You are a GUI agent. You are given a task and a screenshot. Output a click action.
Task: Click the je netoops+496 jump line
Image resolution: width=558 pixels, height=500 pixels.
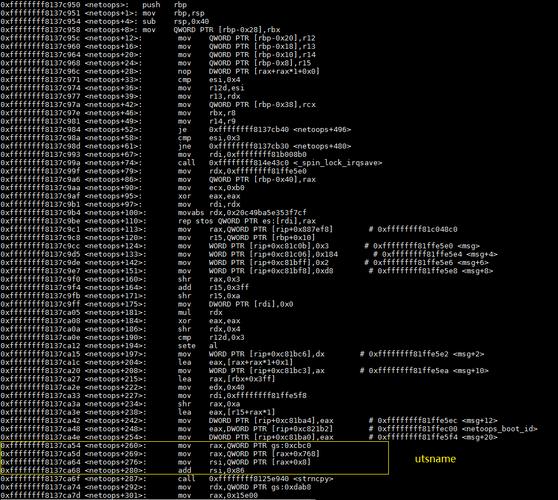click(x=176, y=130)
